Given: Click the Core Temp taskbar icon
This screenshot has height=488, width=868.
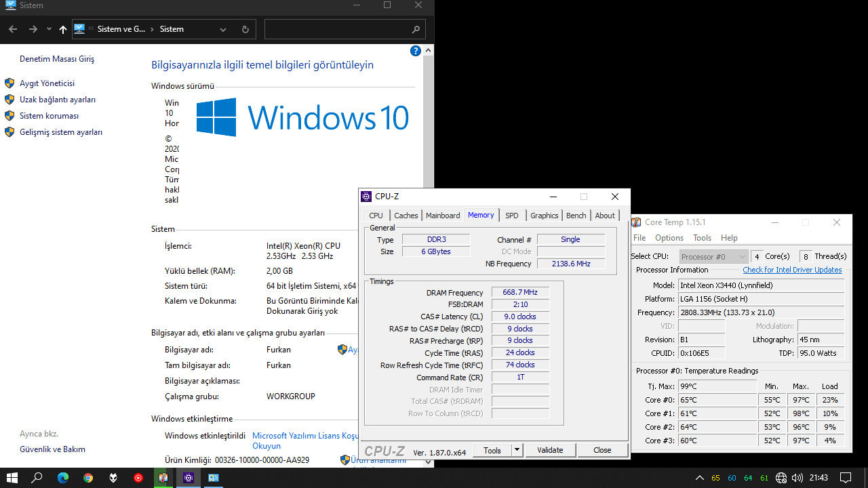Looking at the screenshot, I should click(163, 478).
